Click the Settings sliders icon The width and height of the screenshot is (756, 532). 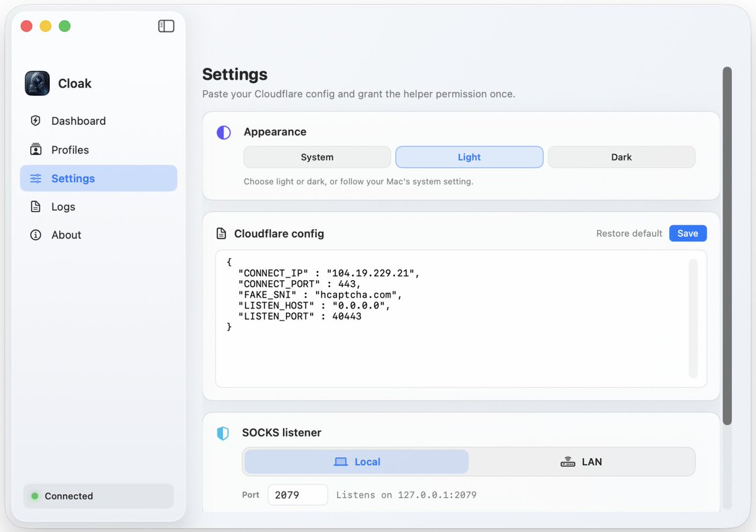tap(36, 178)
